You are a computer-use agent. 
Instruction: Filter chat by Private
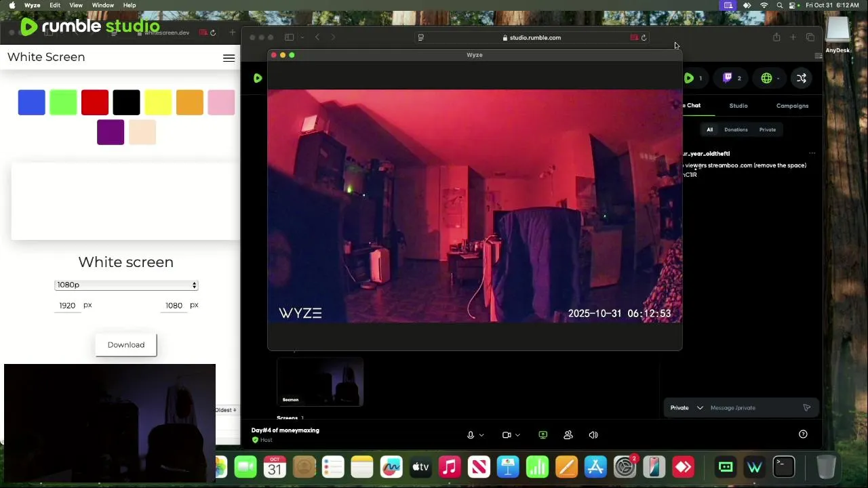click(x=768, y=129)
